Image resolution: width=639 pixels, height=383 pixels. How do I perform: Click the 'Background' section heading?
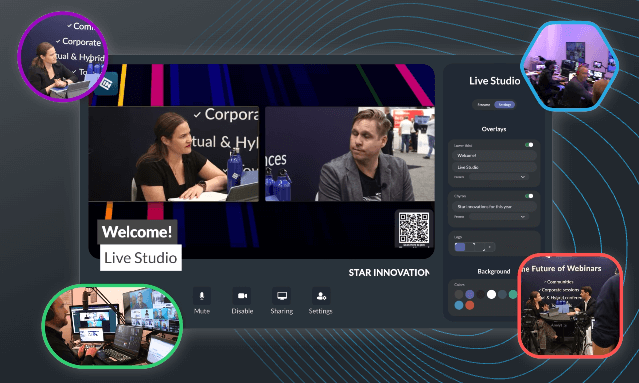pyautogui.click(x=494, y=271)
